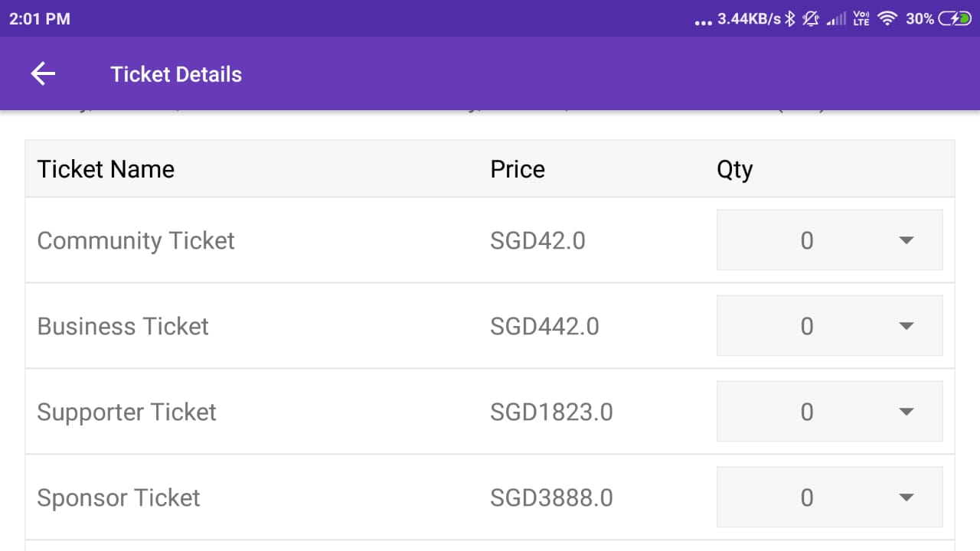The width and height of the screenshot is (980, 551).
Task: Tap the Ticket Details title
Action: point(176,74)
